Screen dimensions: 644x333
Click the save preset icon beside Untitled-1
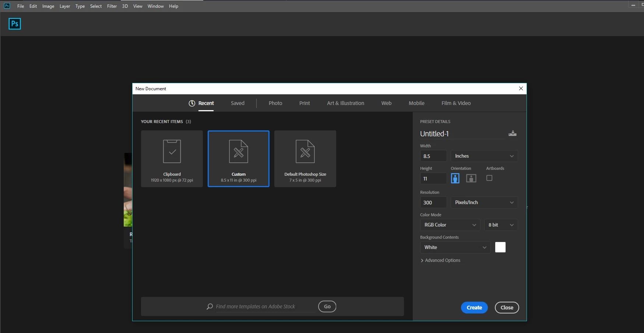(x=512, y=133)
